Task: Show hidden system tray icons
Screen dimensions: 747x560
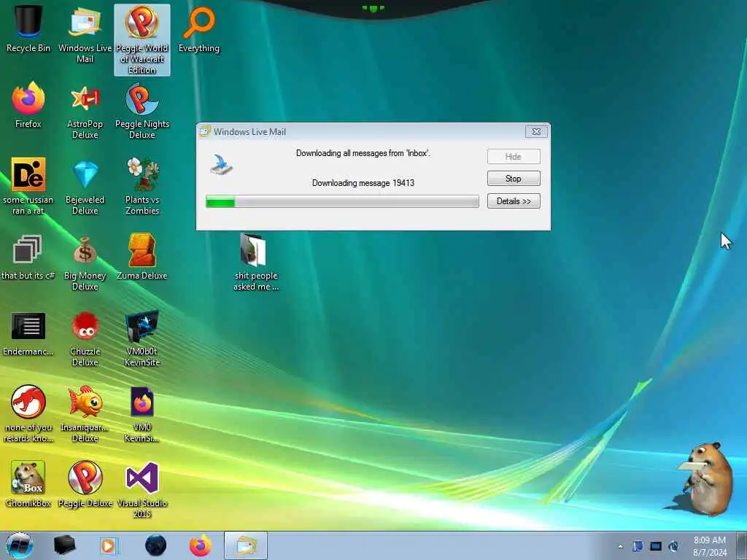Action: tap(620, 546)
